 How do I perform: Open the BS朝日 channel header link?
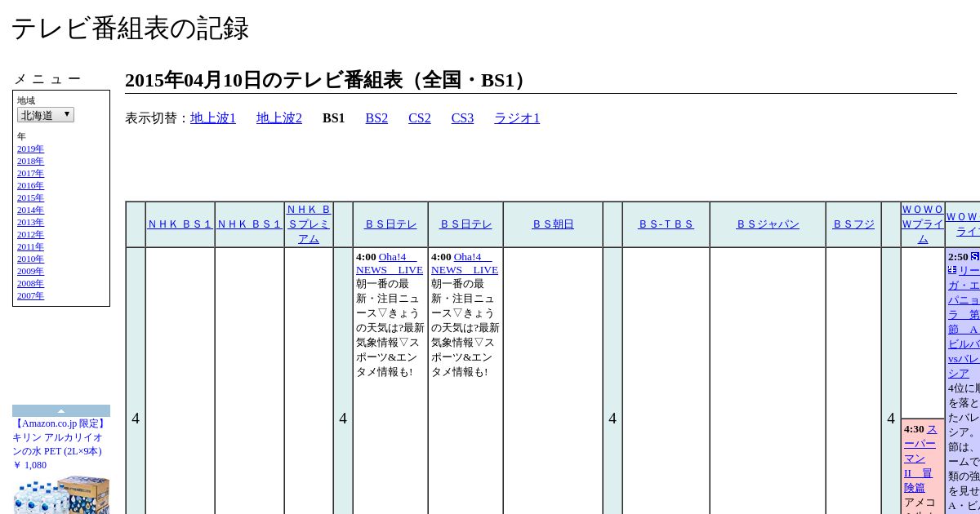click(x=553, y=224)
